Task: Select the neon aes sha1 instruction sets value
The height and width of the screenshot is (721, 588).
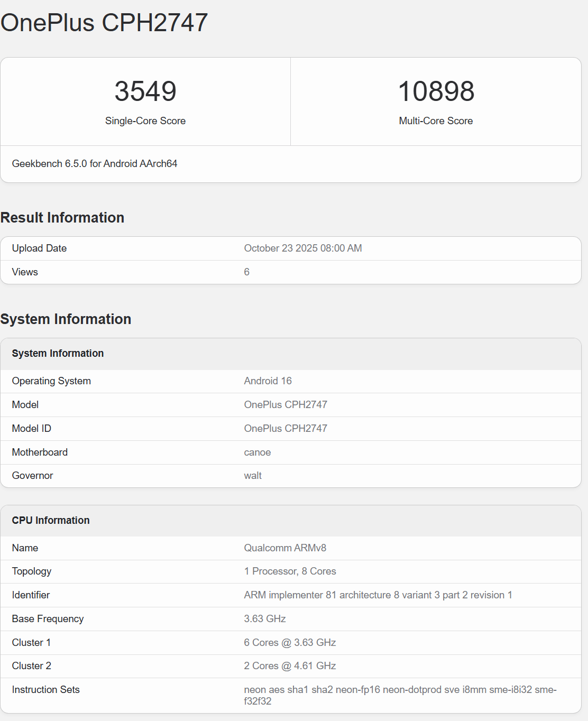Action: [x=400, y=695]
